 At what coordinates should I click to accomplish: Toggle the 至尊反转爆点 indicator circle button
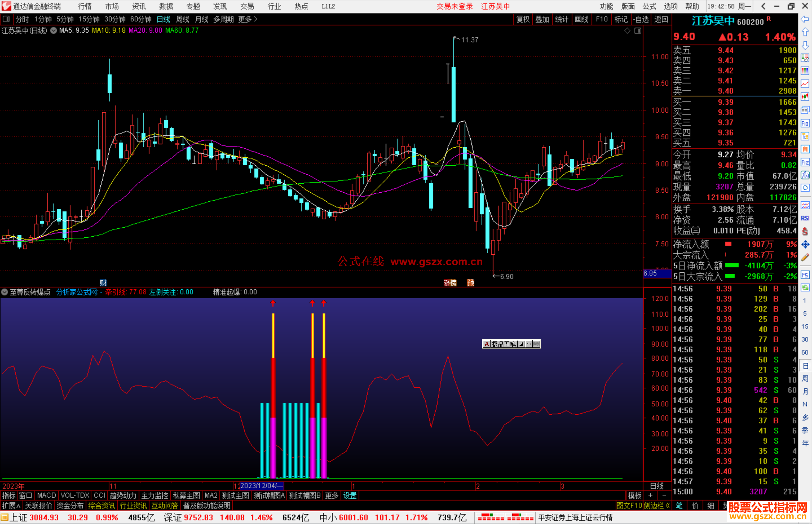(x=5, y=292)
